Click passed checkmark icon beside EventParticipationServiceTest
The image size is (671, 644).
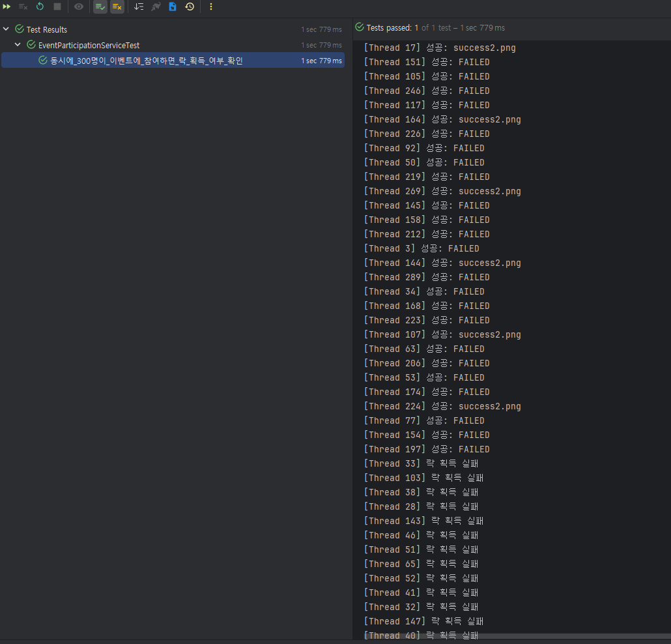click(31, 44)
